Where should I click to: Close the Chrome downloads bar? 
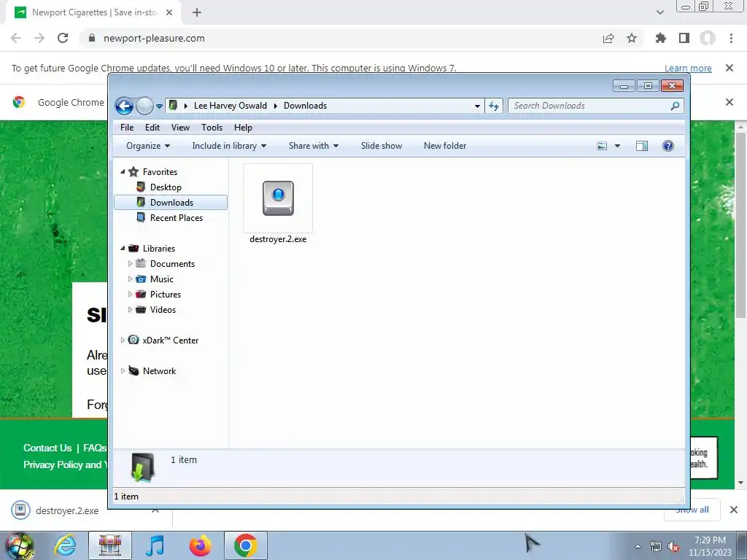coord(734,510)
